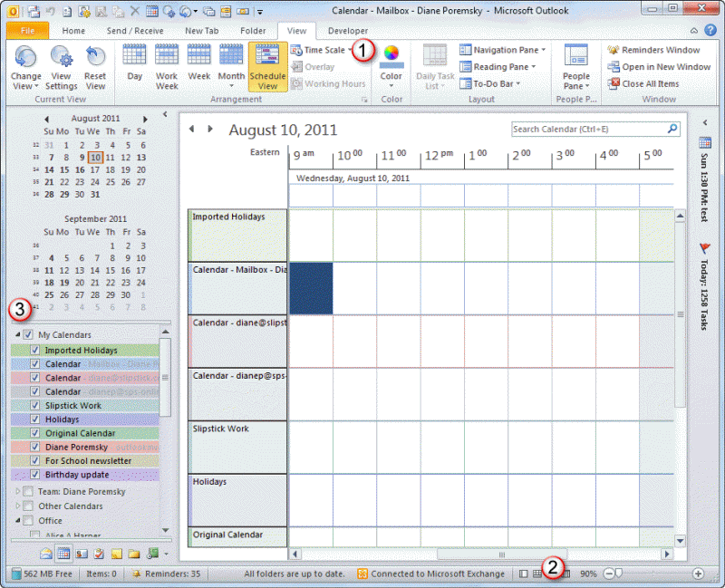Click Open in New Window

pyautogui.click(x=659, y=67)
